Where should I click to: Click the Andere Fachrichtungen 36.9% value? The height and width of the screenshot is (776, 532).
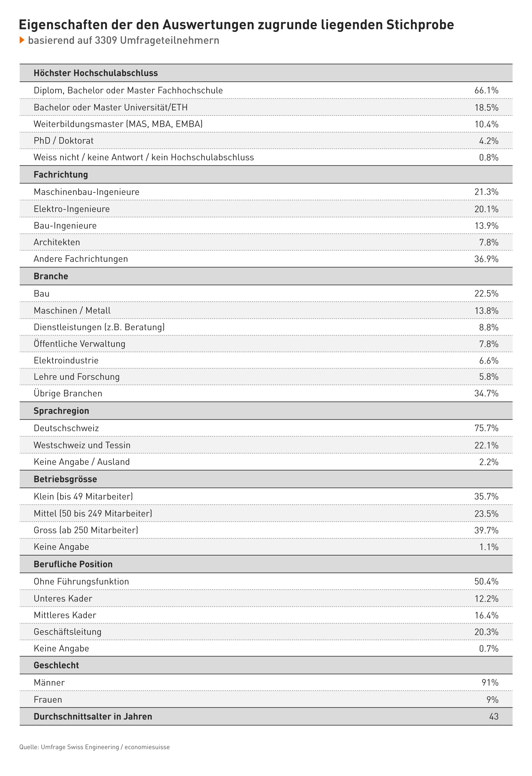(x=486, y=259)
